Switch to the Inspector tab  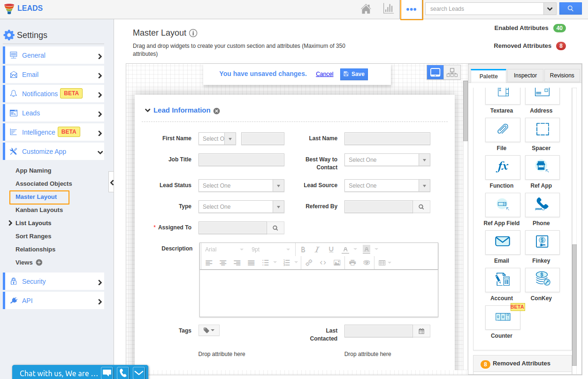point(525,76)
